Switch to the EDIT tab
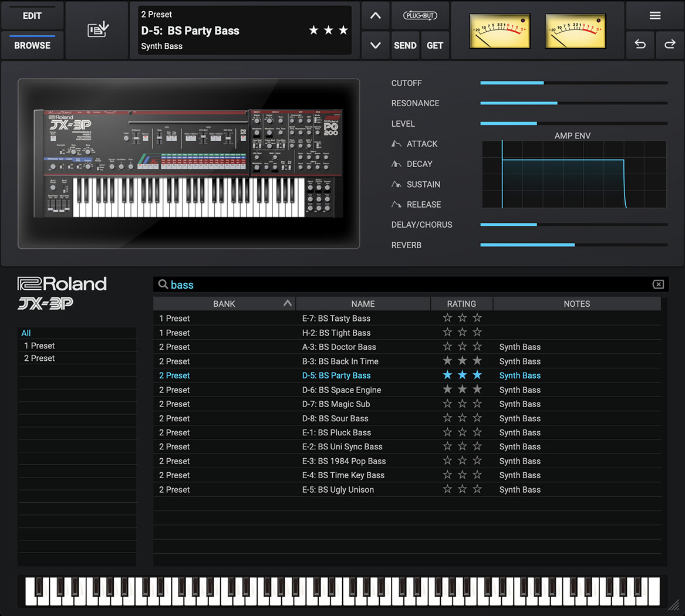 coord(32,16)
